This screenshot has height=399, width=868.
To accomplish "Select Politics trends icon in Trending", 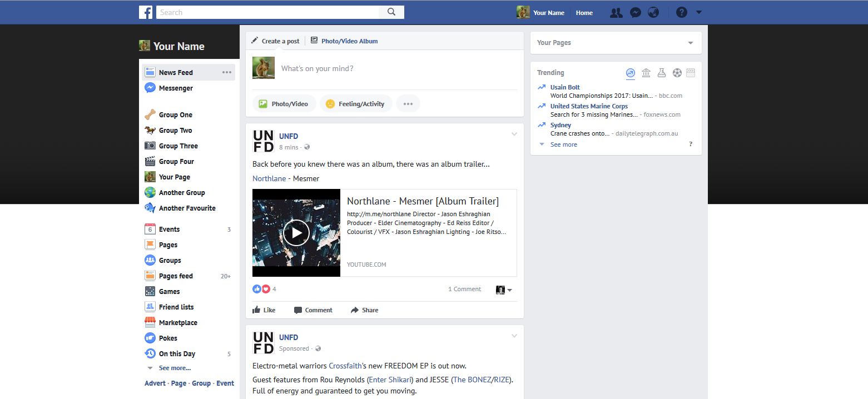I will (646, 73).
